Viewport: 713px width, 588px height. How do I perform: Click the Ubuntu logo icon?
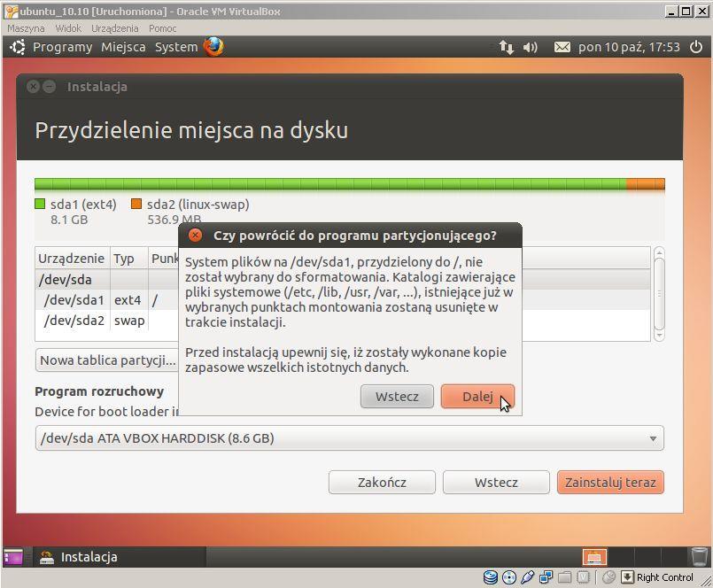(x=18, y=47)
